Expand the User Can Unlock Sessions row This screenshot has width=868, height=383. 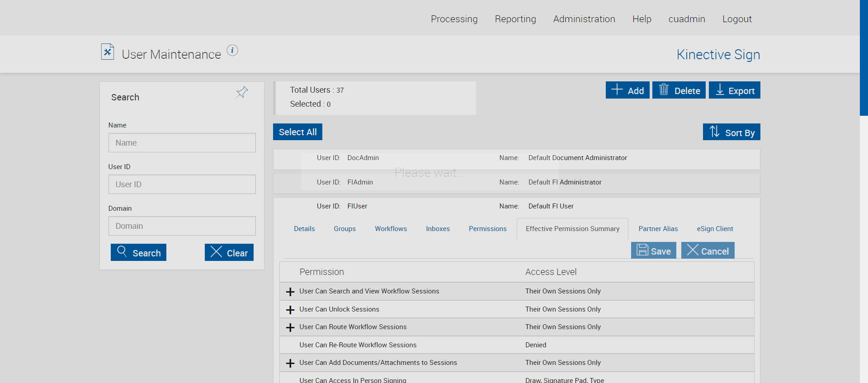[x=290, y=310]
